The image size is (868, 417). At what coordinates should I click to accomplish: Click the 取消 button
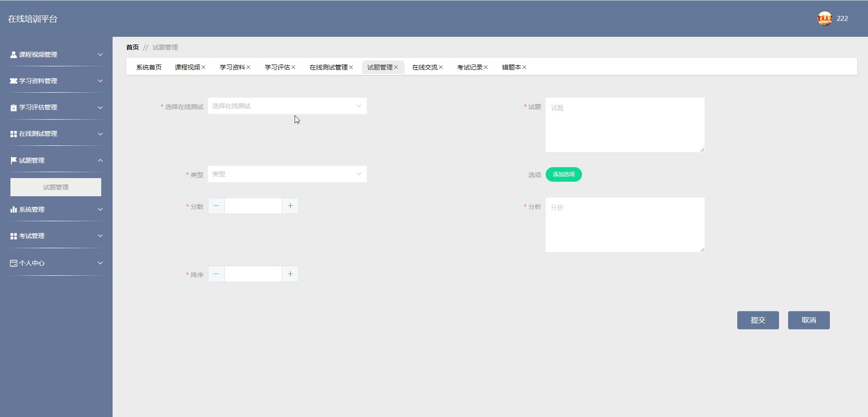pos(809,320)
